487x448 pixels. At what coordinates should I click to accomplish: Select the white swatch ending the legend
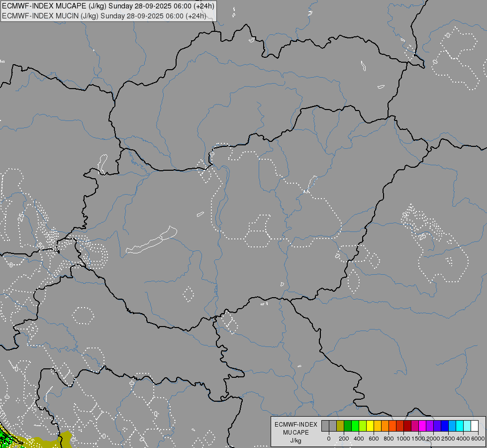[x=475, y=426]
